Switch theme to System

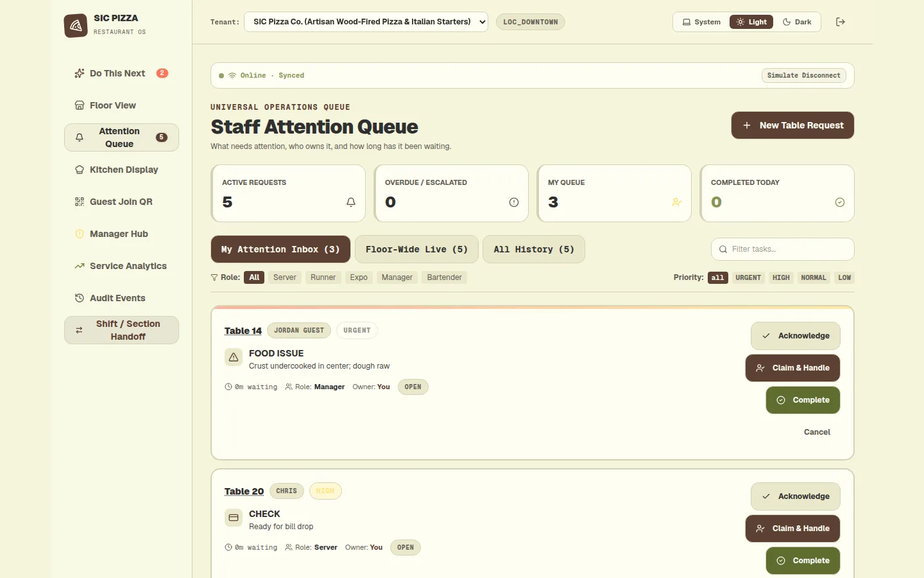point(701,22)
